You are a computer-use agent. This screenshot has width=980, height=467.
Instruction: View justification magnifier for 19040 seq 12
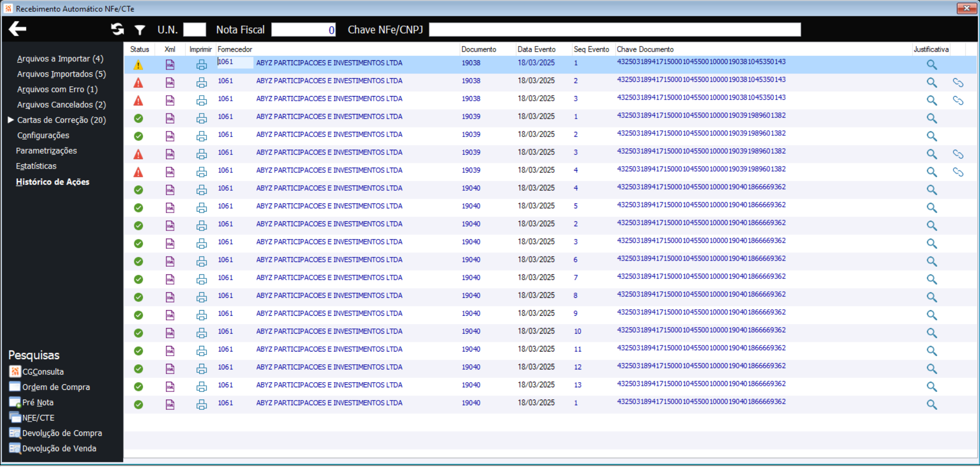pos(932,368)
